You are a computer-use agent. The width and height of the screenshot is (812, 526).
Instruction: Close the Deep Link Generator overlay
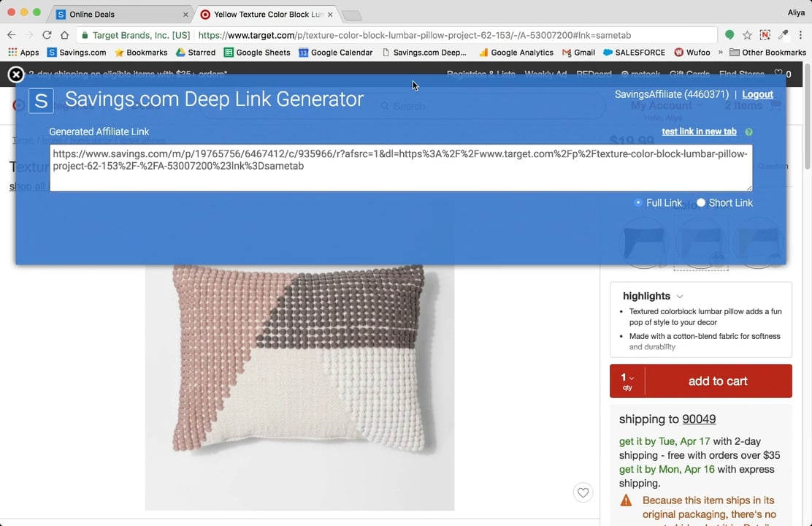point(16,75)
